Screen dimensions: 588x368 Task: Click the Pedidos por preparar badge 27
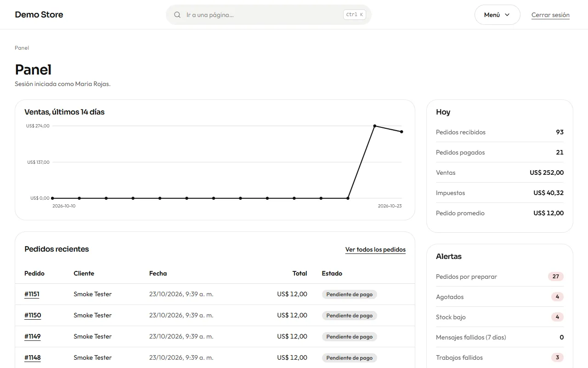(556, 276)
